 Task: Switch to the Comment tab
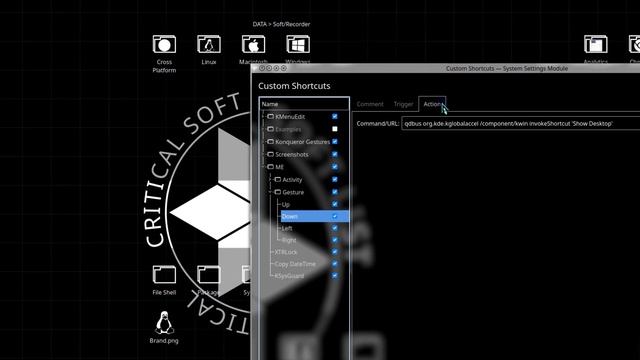pyautogui.click(x=370, y=104)
